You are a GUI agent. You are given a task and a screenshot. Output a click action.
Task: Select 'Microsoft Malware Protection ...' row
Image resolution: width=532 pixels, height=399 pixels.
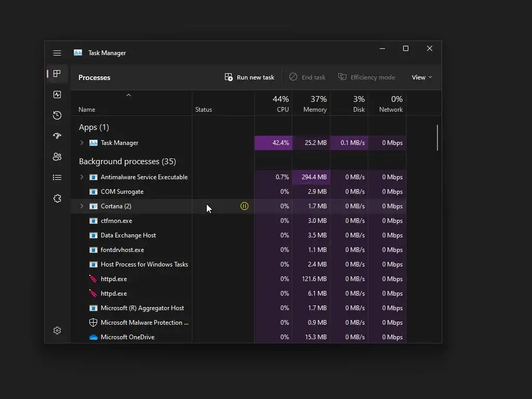[x=238, y=323]
